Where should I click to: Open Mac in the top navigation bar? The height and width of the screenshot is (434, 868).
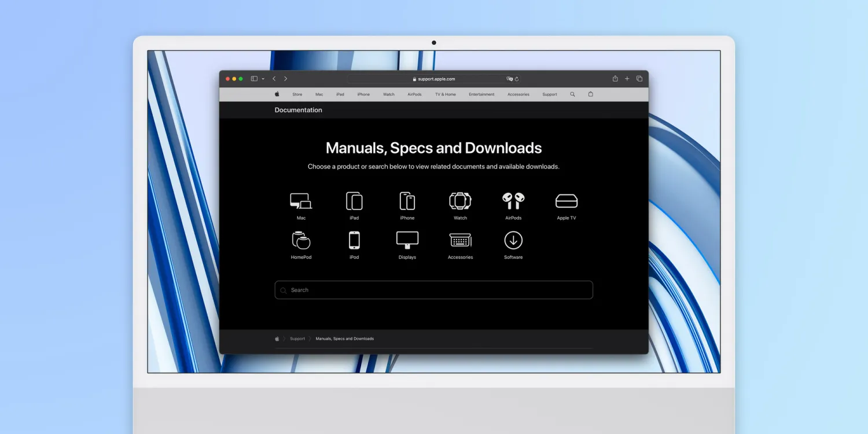click(319, 94)
